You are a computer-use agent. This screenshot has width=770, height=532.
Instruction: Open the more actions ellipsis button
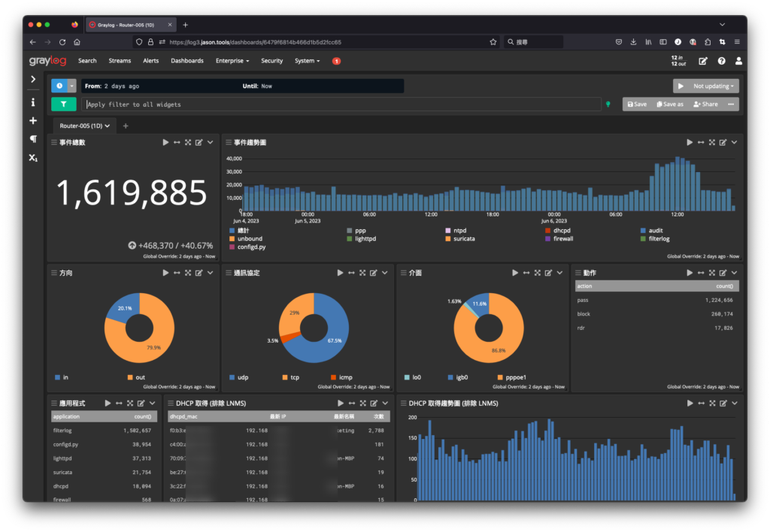point(731,104)
